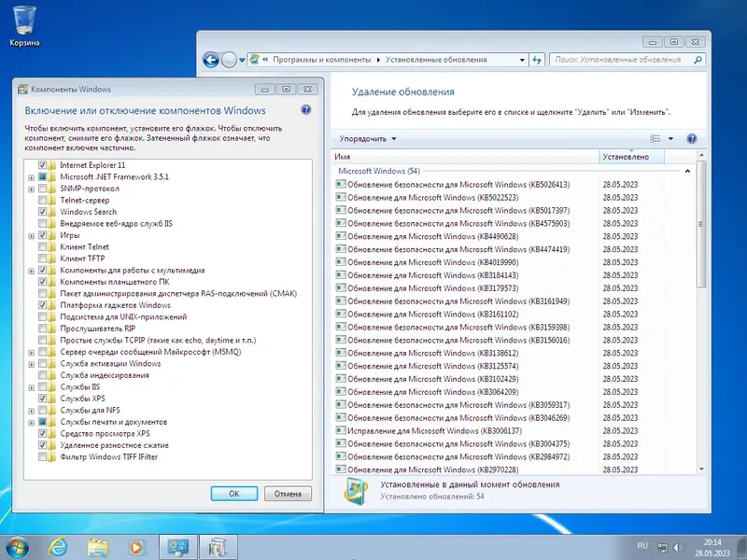The width and height of the screenshot is (747, 560).
Task: Expand the SNMP-протокол node
Action: coord(32,189)
